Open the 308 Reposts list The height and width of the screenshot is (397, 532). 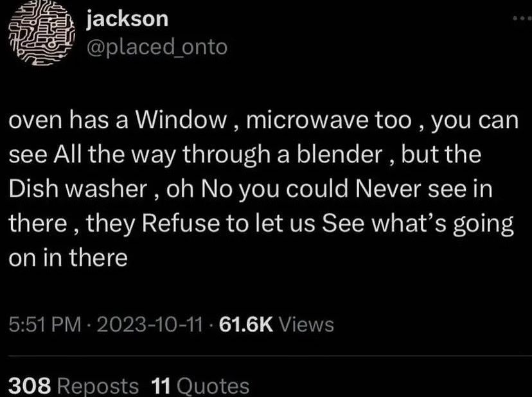click(74, 386)
